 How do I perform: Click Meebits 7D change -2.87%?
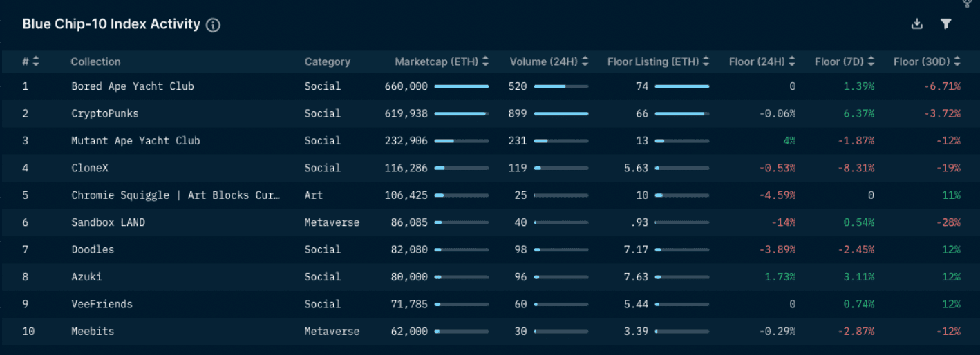pos(856,332)
